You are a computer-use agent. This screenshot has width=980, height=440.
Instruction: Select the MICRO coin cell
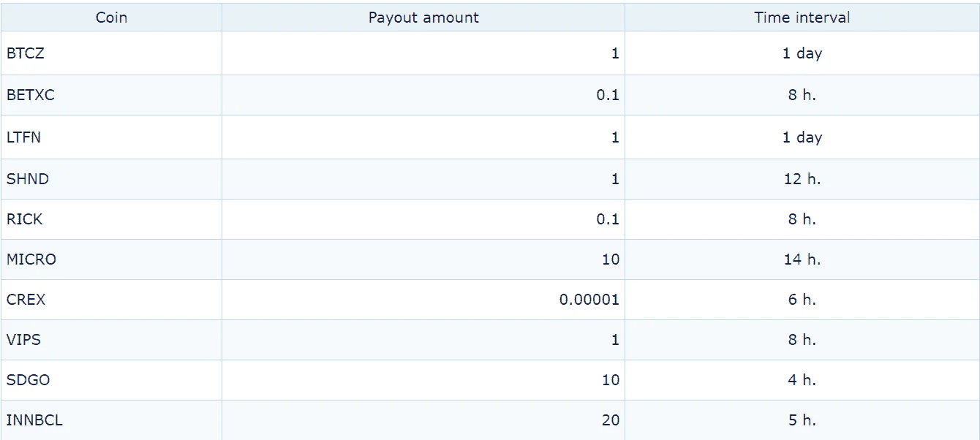click(x=111, y=259)
